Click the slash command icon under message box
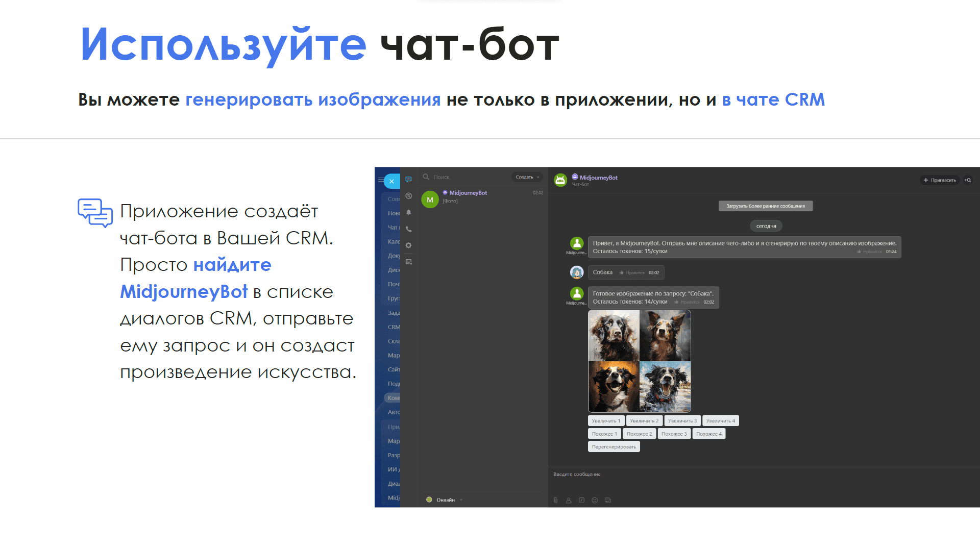 (581, 500)
